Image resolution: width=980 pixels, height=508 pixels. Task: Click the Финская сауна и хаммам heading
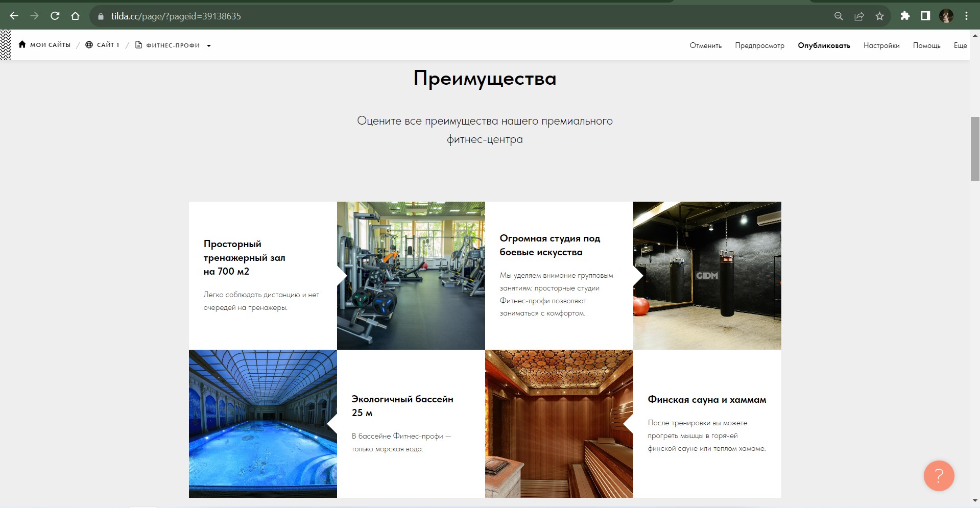pyautogui.click(x=707, y=400)
